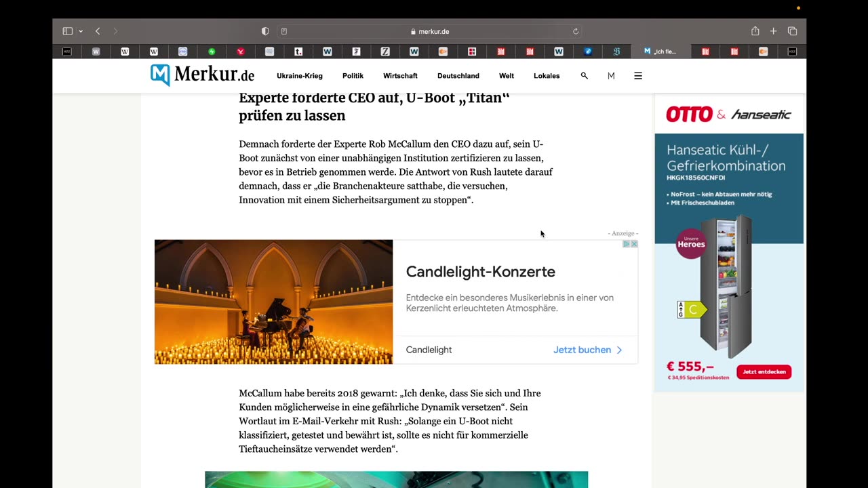The width and height of the screenshot is (868, 488).
Task: Click the 'Hanseatic Kühl-/Gefrierkombination' ad title
Action: 726,158
